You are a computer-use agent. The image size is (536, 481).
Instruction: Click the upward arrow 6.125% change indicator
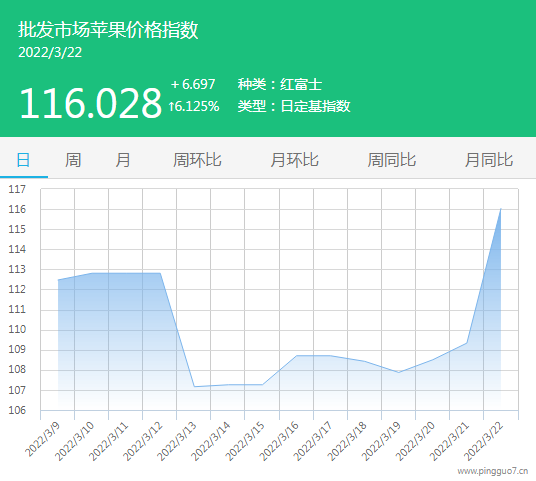pos(194,106)
